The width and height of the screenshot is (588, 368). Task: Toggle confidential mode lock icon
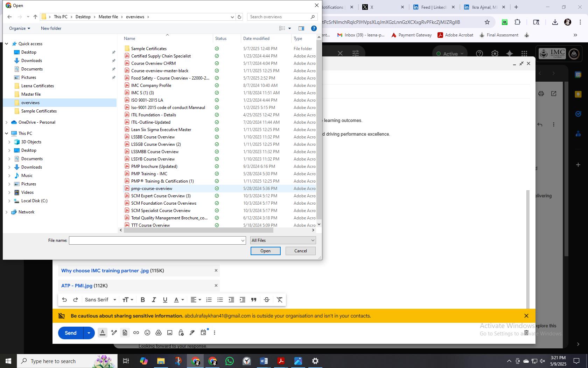tap(181, 333)
